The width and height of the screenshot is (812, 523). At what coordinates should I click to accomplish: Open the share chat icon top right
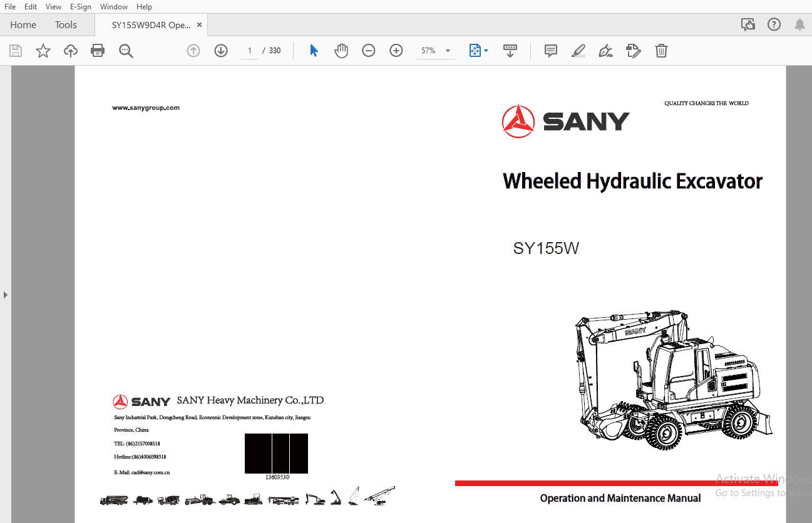coord(748,25)
